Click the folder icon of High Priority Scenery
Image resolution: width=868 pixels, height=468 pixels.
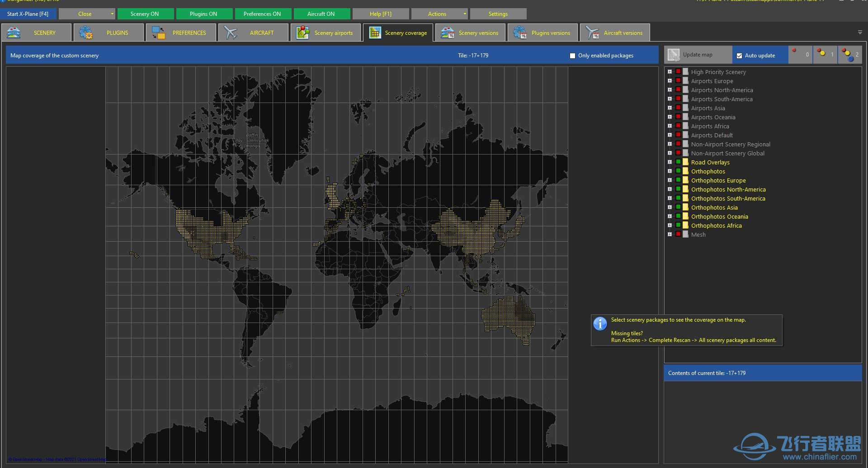pyautogui.click(x=685, y=72)
